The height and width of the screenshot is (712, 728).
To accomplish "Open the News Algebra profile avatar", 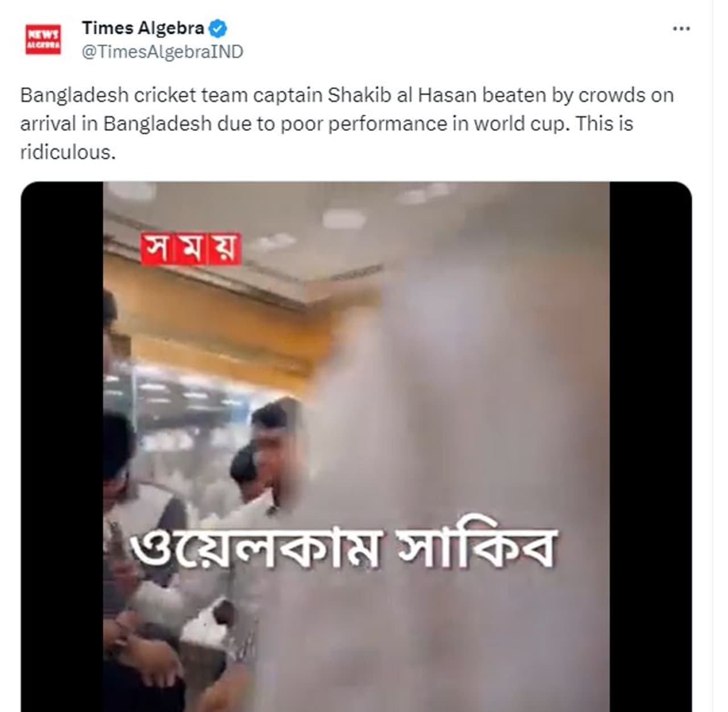I will pos(43,39).
